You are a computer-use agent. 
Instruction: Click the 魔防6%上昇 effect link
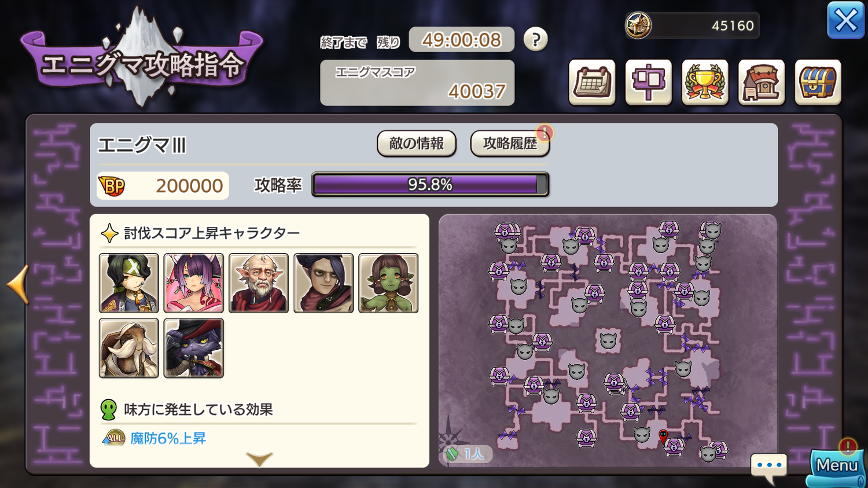point(168,438)
